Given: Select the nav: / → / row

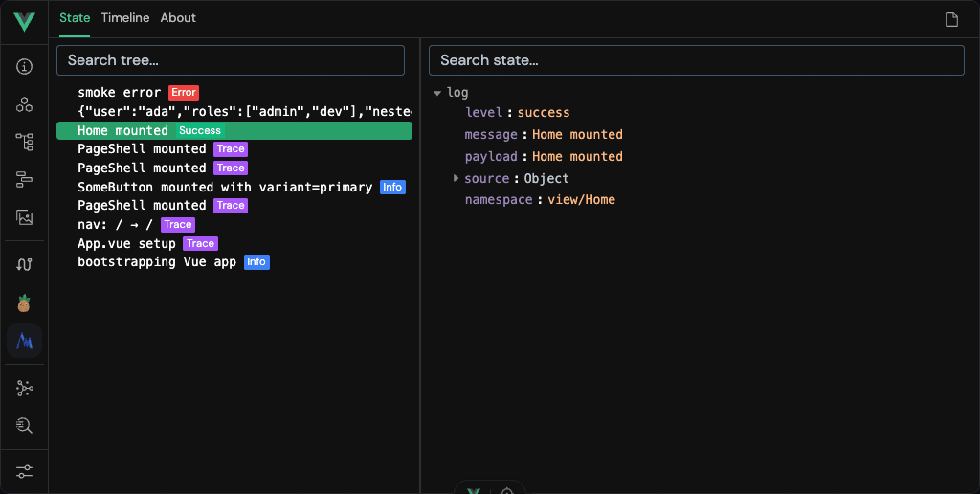Looking at the screenshot, I should 234,224.
